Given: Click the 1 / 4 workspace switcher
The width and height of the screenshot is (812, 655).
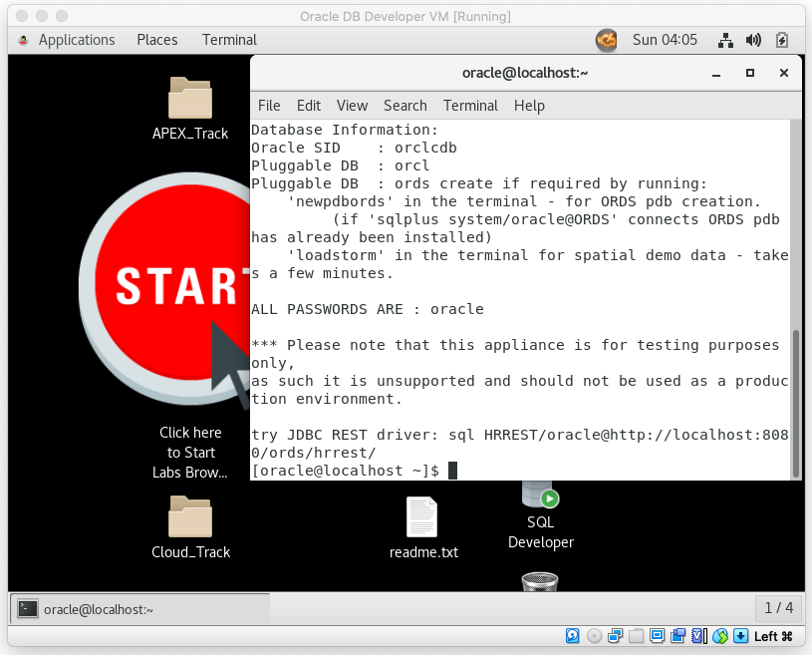Looking at the screenshot, I should (x=778, y=608).
